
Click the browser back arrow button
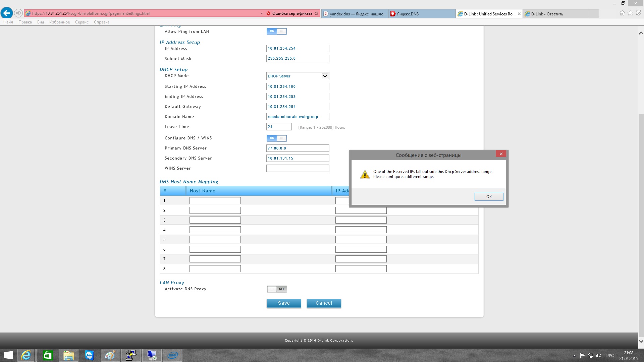point(7,13)
